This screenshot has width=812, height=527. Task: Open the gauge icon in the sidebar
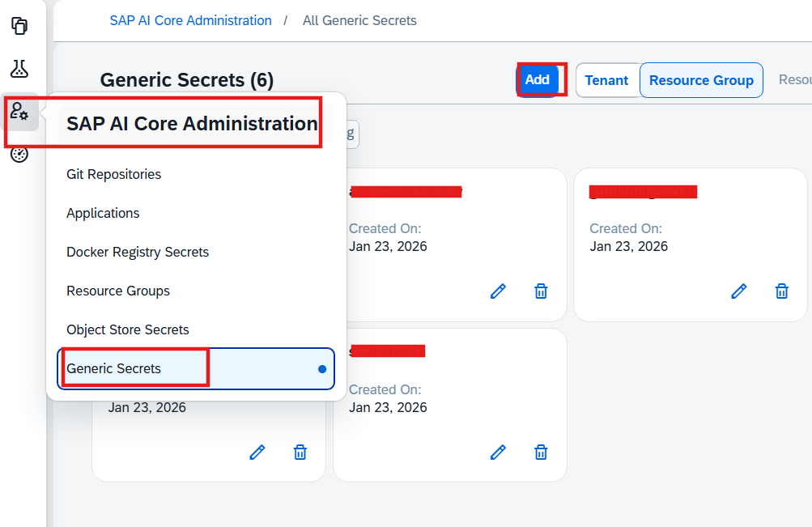click(19, 155)
